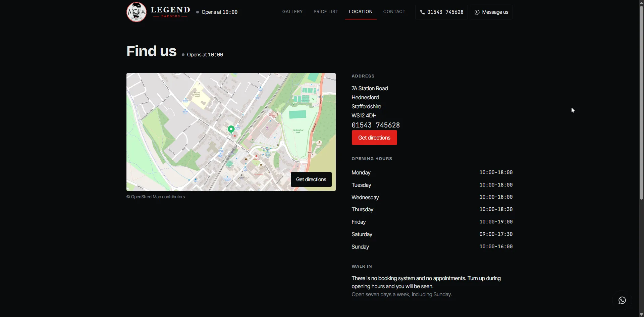Click 'Opens at 10:00' status in header
Image resolution: width=644 pixels, height=317 pixels.
click(x=217, y=12)
